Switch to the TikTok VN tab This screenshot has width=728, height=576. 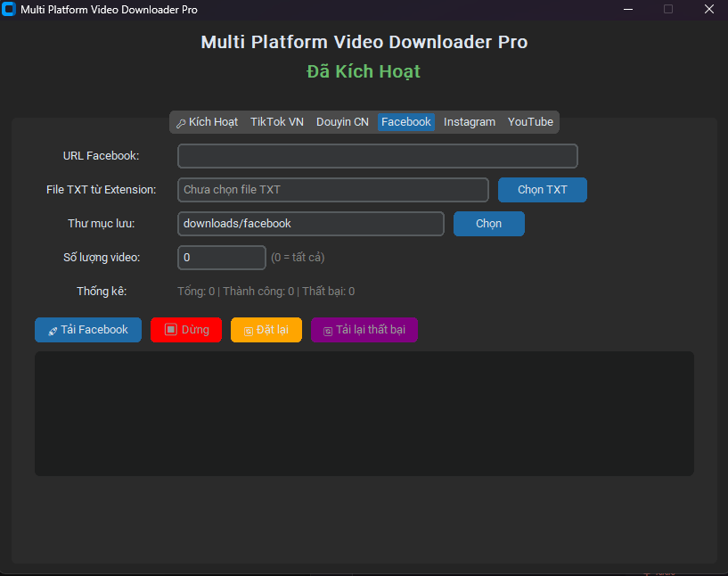[x=276, y=122]
